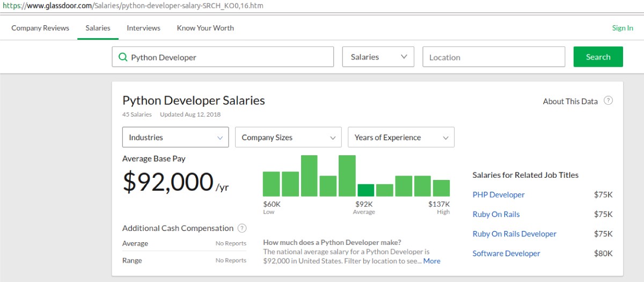Open the Know Your Worth tab
The image size is (644, 282).
pyautogui.click(x=205, y=28)
